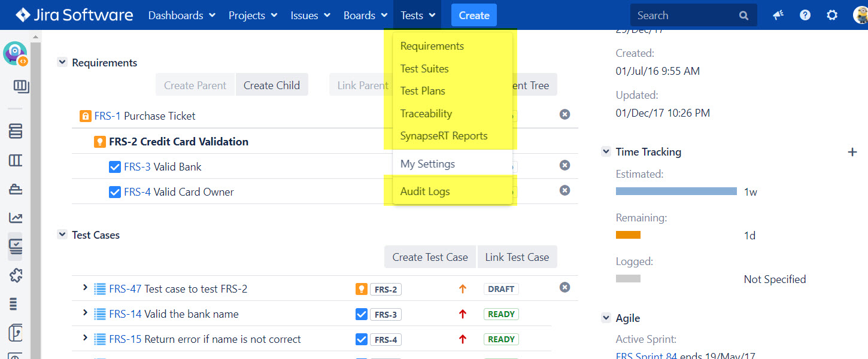Select Test Plans from the Tests menu

click(x=423, y=91)
